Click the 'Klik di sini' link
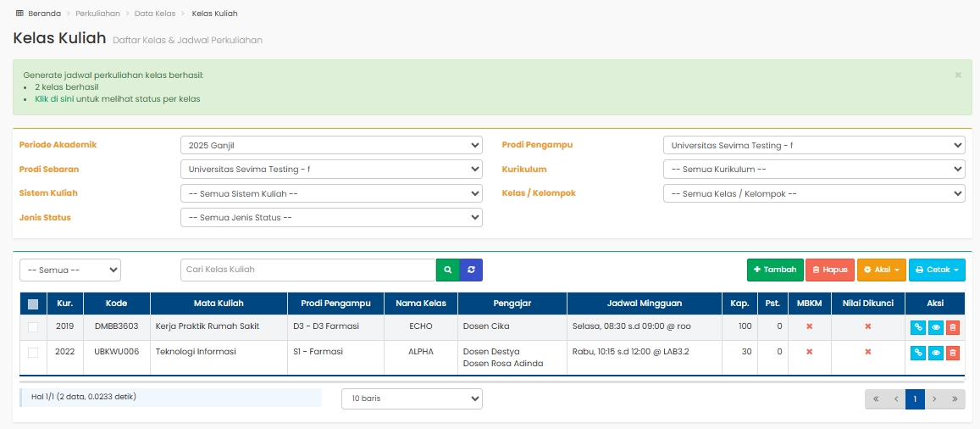This screenshot has height=429, width=980. click(54, 99)
